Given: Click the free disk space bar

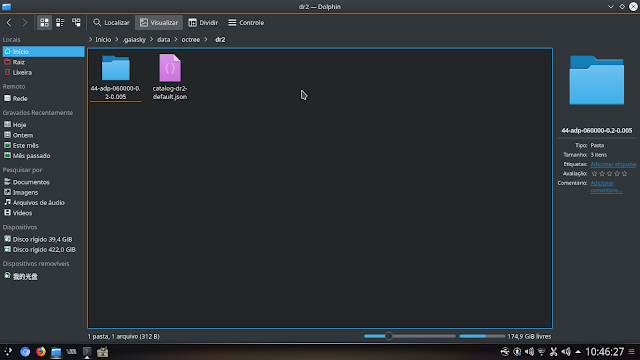Looking at the screenshot, I should [x=482, y=336].
